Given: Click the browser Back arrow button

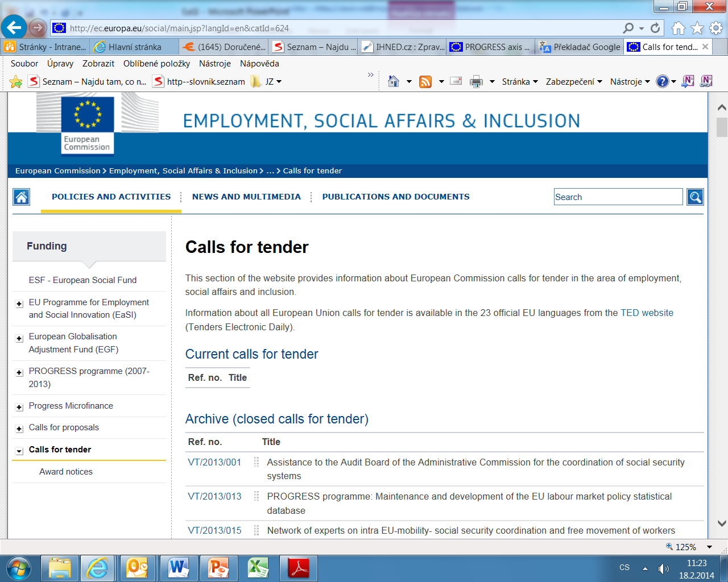Looking at the screenshot, I should (14, 27).
